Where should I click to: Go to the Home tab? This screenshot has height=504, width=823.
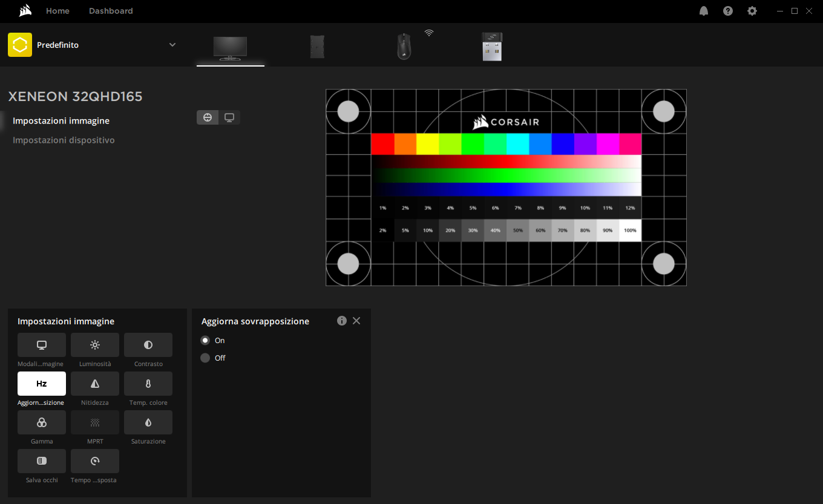coord(57,11)
